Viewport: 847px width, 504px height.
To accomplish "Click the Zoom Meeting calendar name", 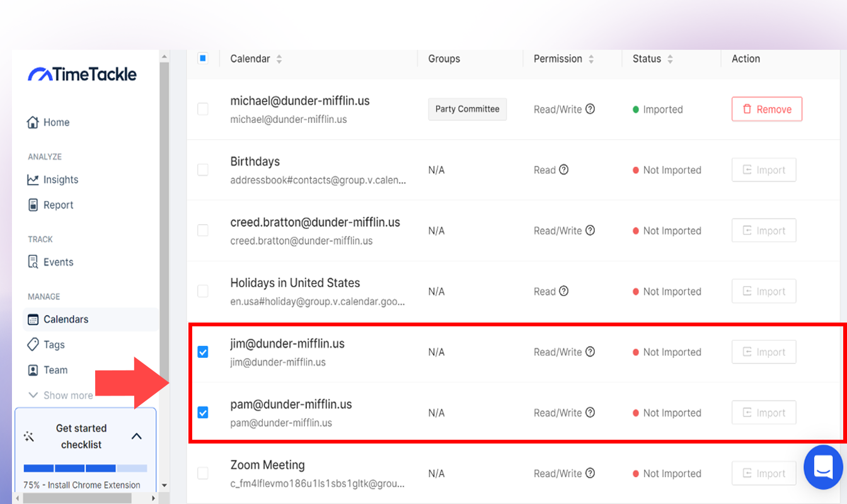I will [268, 465].
